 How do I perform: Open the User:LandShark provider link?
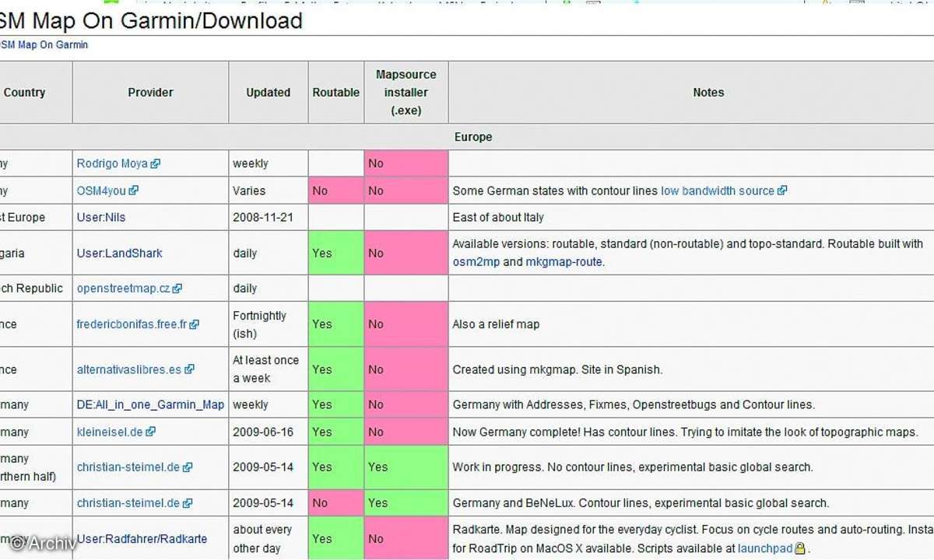[119, 253]
